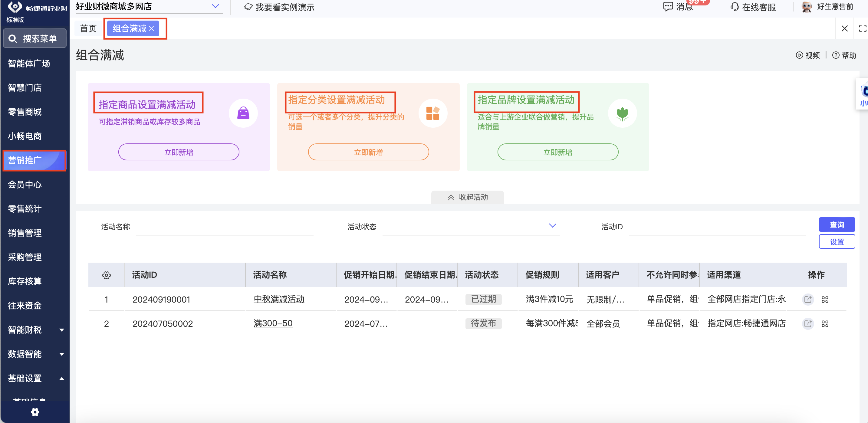Image resolution: width=868 pixels, height=423 pixels.
Task: Expand the 好业财微商城多网店 account dropdown
Action: 215,6
